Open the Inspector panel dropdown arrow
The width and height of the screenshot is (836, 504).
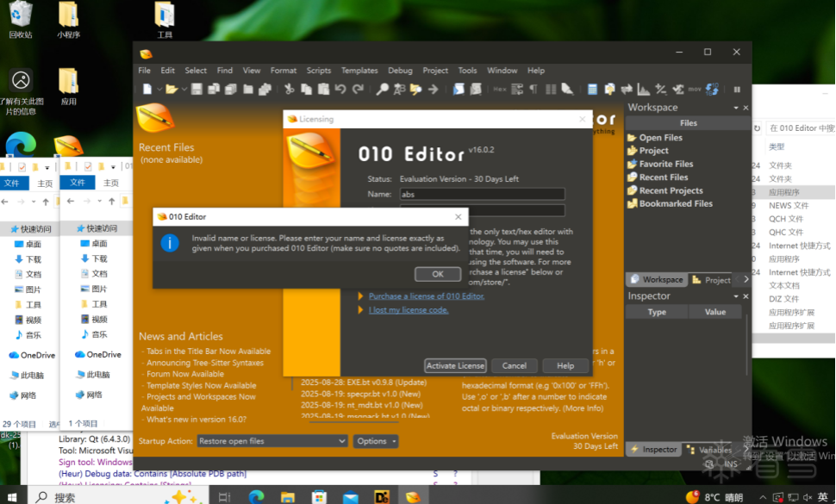736,296
